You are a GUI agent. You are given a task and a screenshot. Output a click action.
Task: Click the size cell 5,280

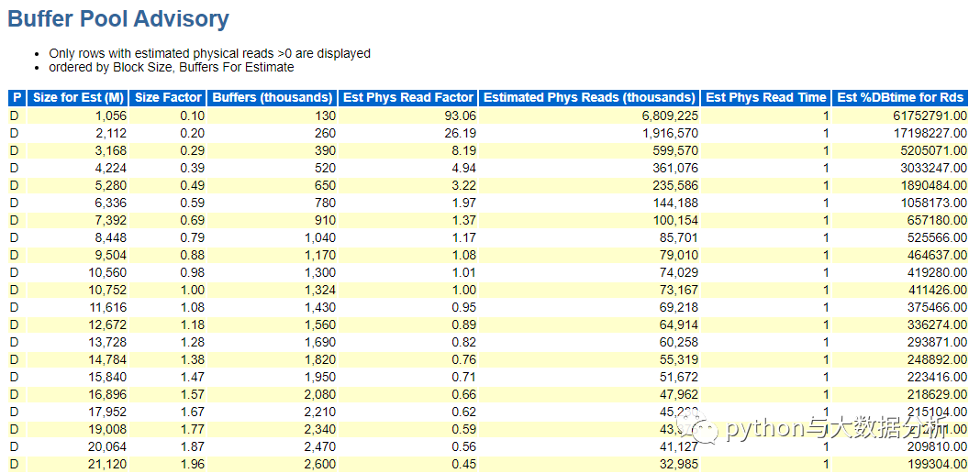111,185
